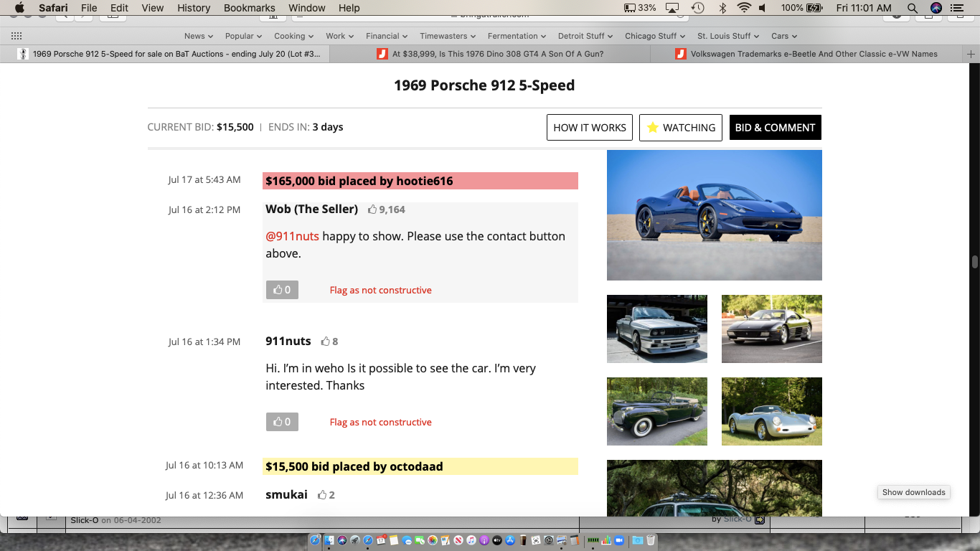Open a new tab with plus button
Image resolution: width=980 pixels, height=551 pixels.
971,54
